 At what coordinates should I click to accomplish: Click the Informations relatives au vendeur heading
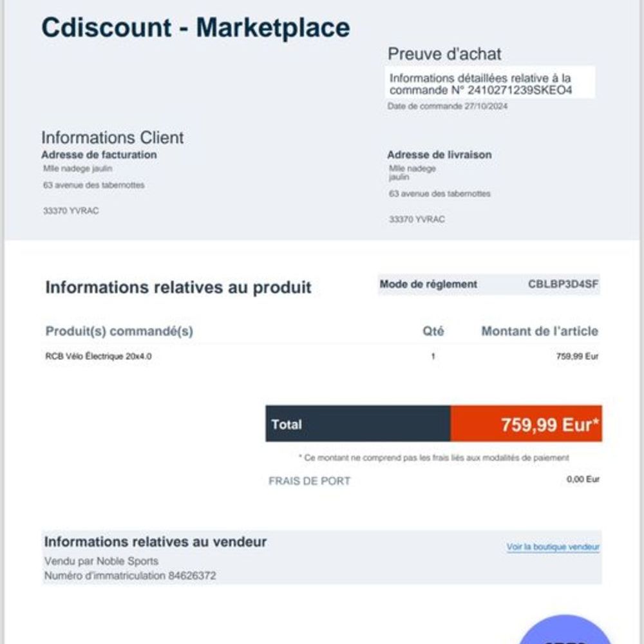point(155,542)
